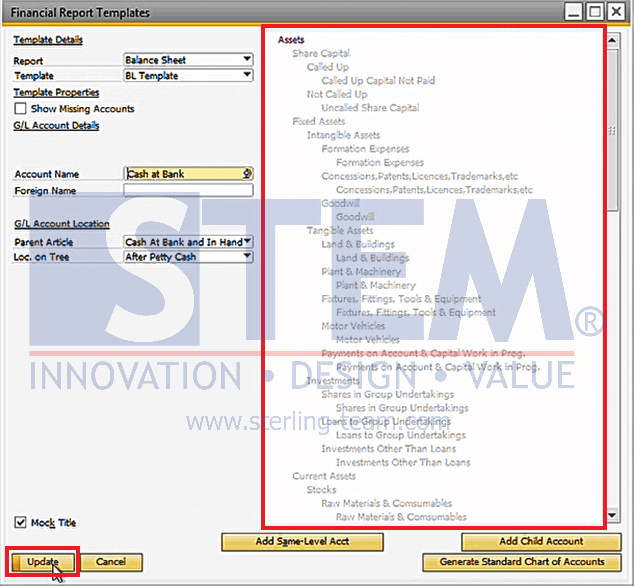Open the Template dropdown
The image size is (634, 586).
point(247,76)
